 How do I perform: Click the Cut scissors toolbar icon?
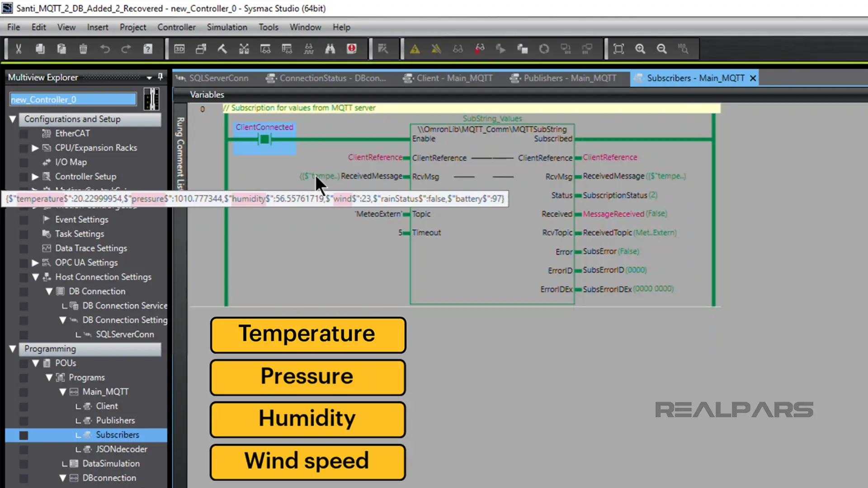pyautogui.click(x=19, y=49)
